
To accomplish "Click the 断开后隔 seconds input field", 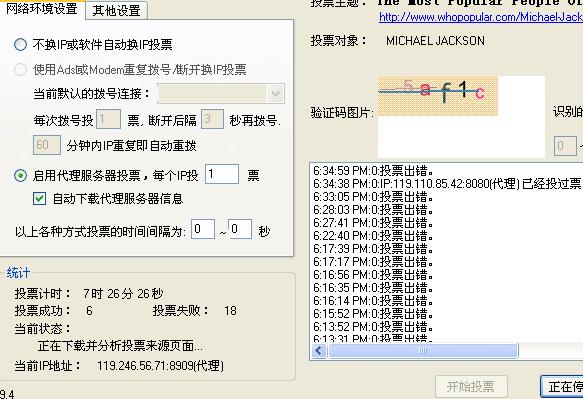I will click(x=212, y=119).
